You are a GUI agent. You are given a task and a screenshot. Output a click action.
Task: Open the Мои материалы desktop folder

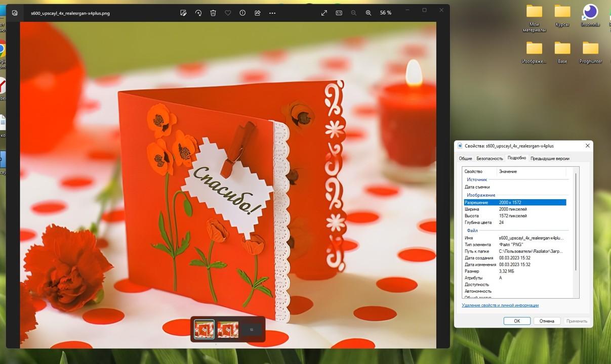534,18
